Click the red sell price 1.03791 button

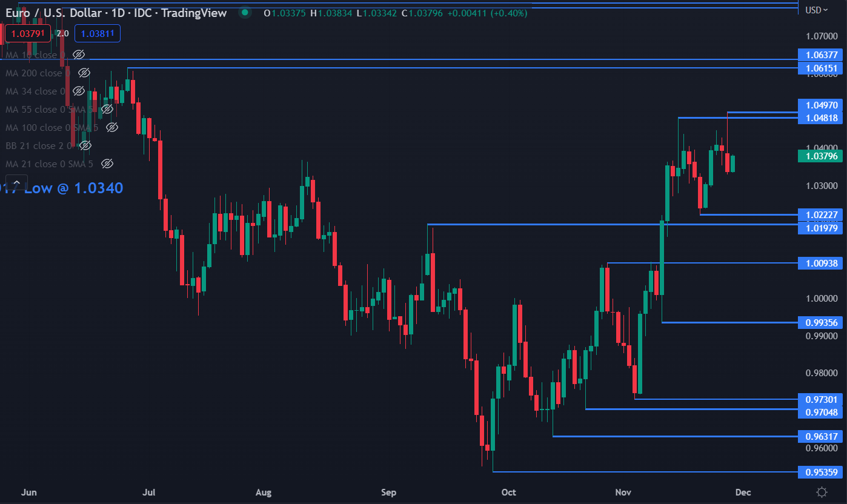(28, 34)
